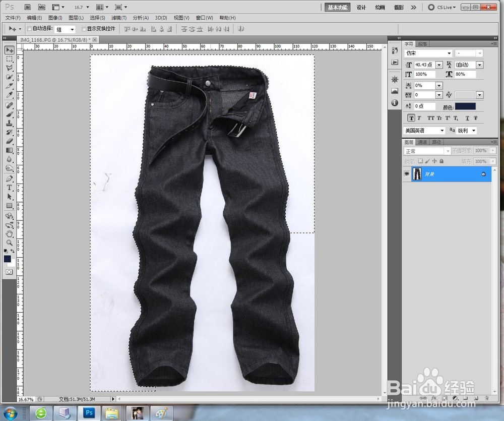Viewport: 504px width, 421px height.
Task: Hide the 背景 layer eye icon
Action: point(407,174)
